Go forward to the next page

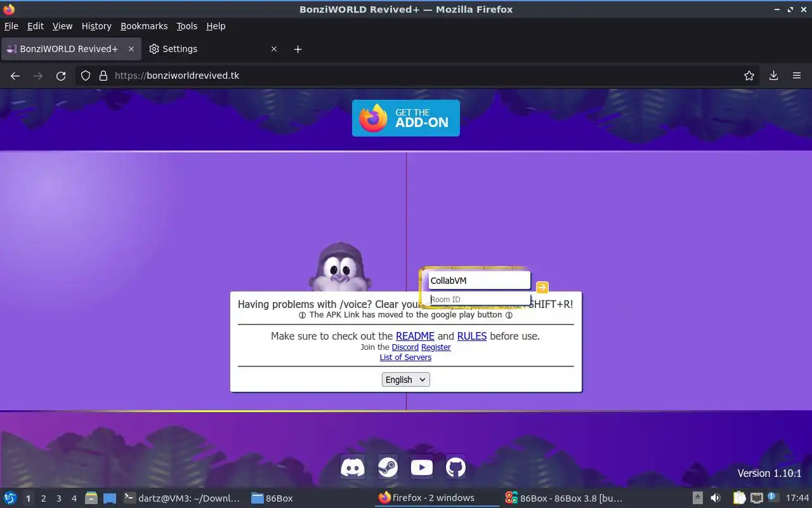pyautogui.click(x=38, y=76)
